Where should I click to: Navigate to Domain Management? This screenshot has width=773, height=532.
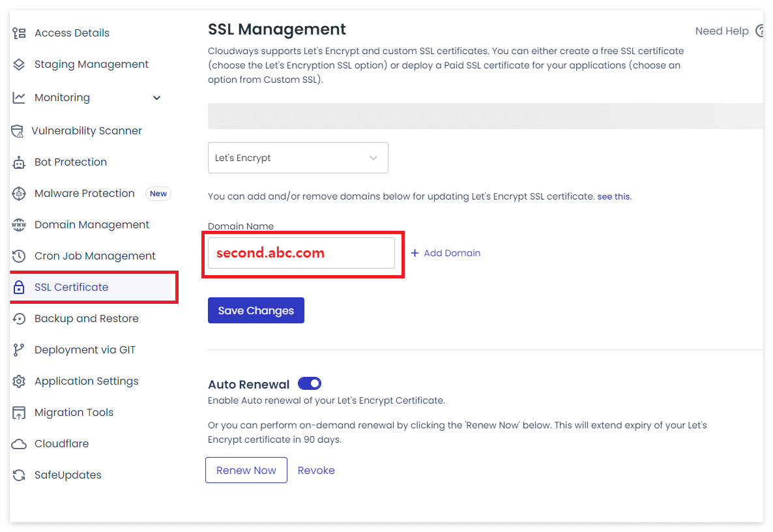coord(92,225)
